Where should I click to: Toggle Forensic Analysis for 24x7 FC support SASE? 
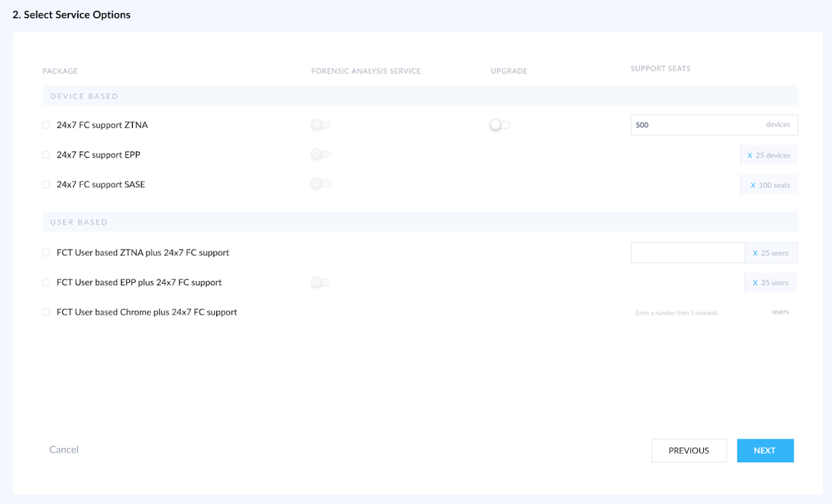[x=320, y=184]
